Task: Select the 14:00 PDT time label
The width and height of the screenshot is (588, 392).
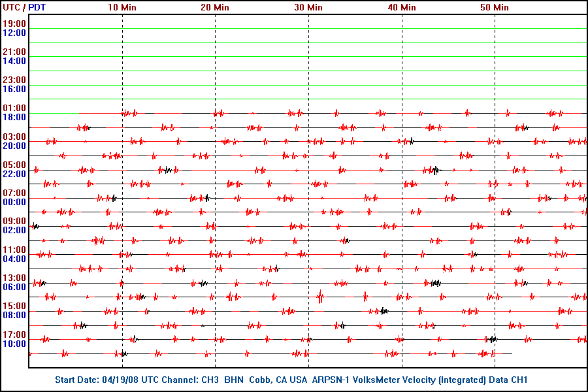Action: (14, 61)
